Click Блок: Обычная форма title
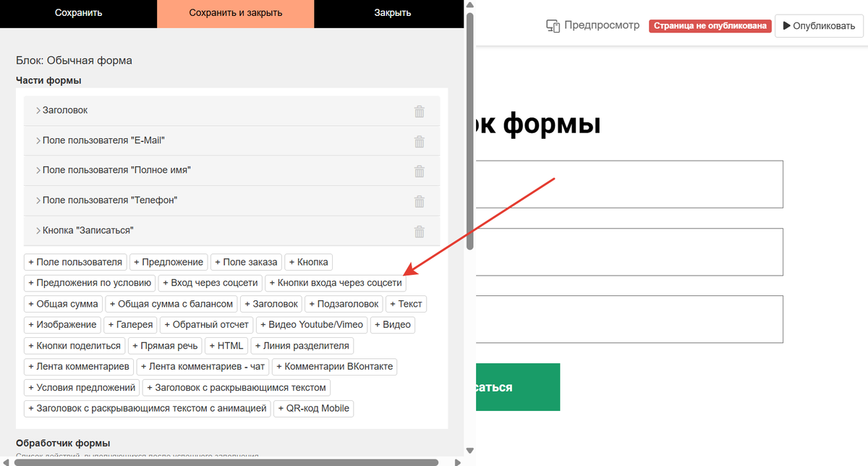 tap(74, 61)
